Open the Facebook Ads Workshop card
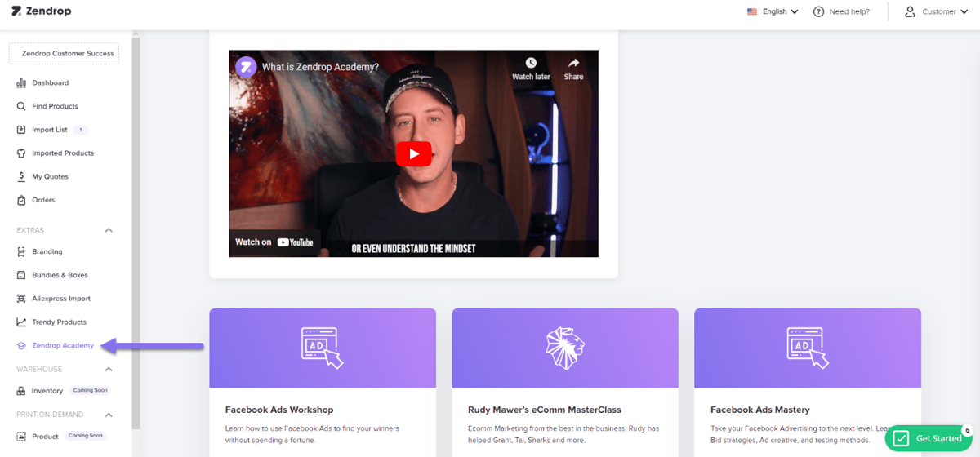The height and width of the screenshot is (457, 980). pyautogui.click(x=322, y=383)
